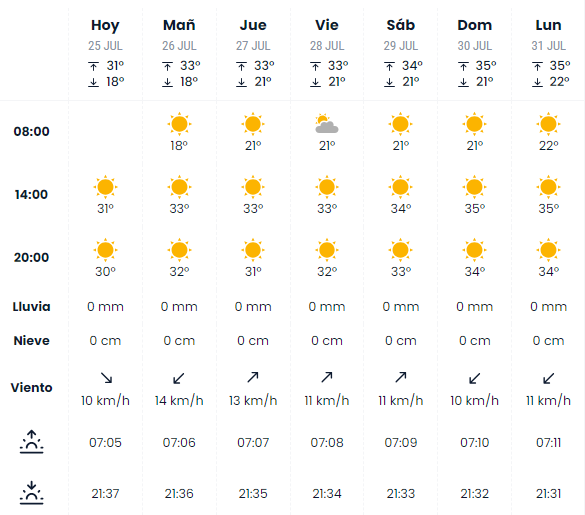Click the 07:08 sunrise time for Vie

tap(326, 443)
